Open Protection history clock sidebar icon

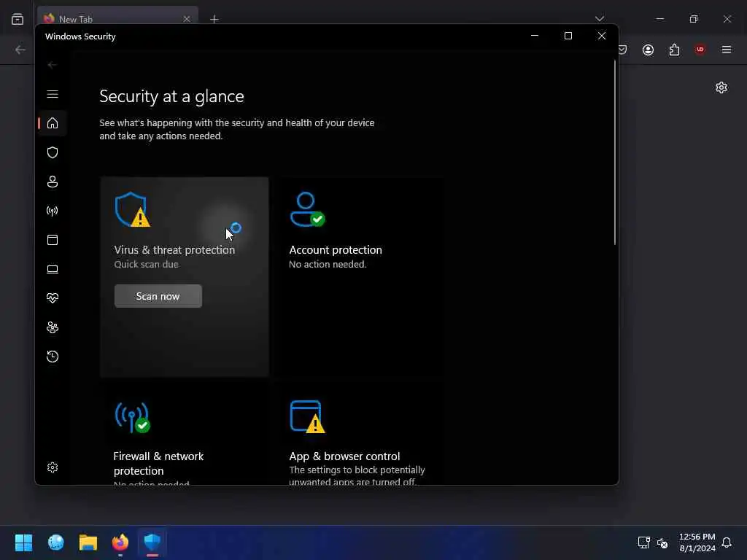[53, 356]
